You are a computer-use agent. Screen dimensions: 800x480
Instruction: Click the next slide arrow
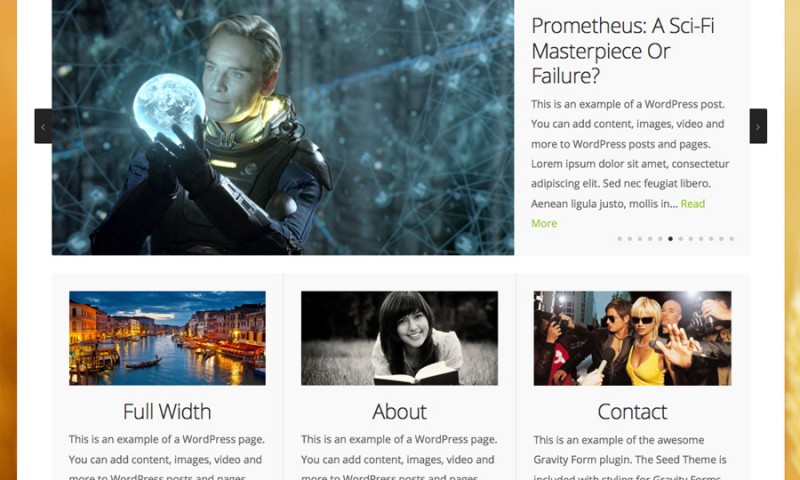[x=758, y=126]
